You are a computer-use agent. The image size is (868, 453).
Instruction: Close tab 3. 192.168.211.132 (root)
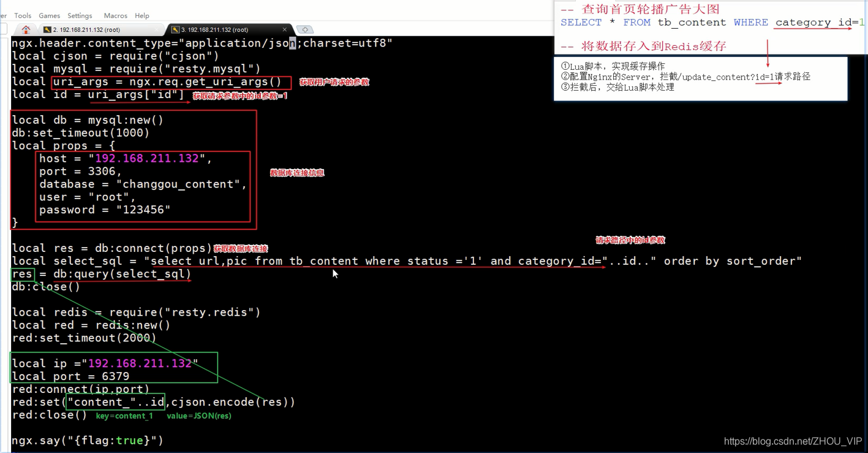(x=284, y=29)
